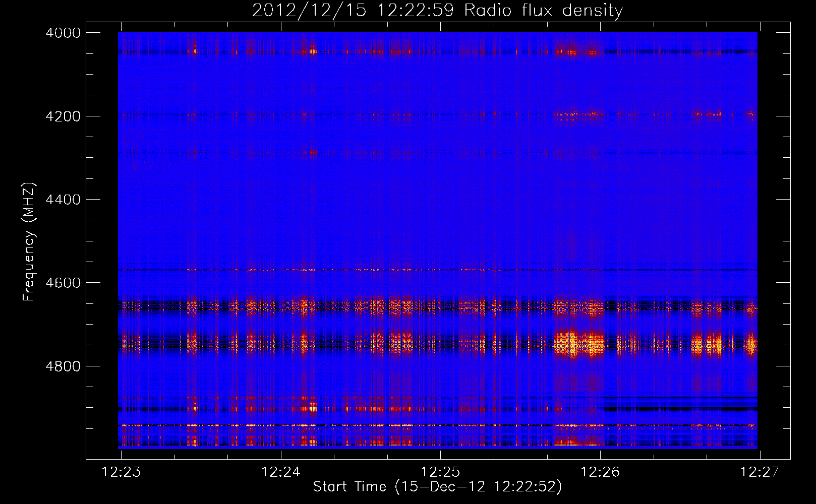This screenshot has height=504, width=816.
Task: Click the 4400 frequency tick label
Action: point(63,200)
